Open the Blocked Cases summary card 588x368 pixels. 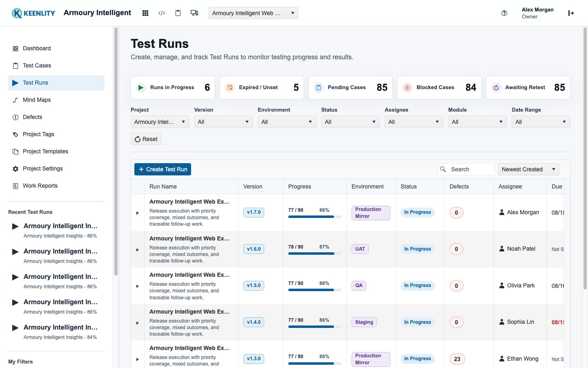coord(439,88)
